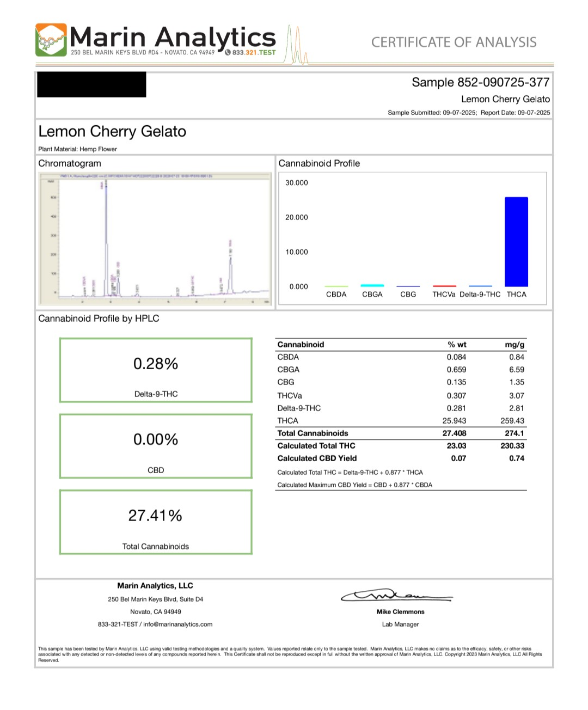Click the Lab Manager title text

coord(401,625)
